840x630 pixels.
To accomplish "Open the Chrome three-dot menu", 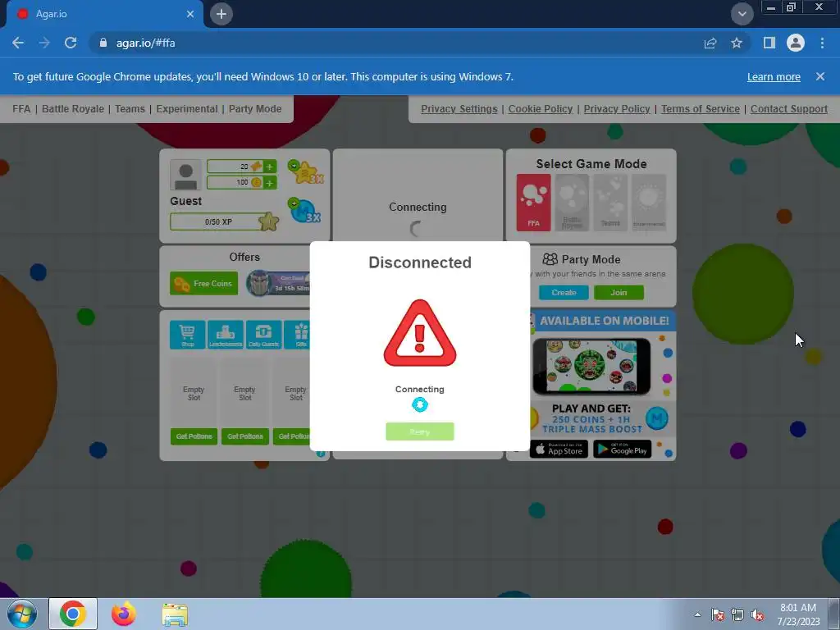I will pos(822,43).
